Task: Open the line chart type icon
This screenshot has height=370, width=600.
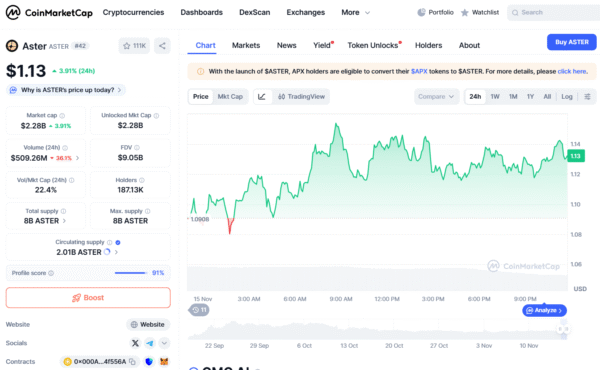Action: 262,97
